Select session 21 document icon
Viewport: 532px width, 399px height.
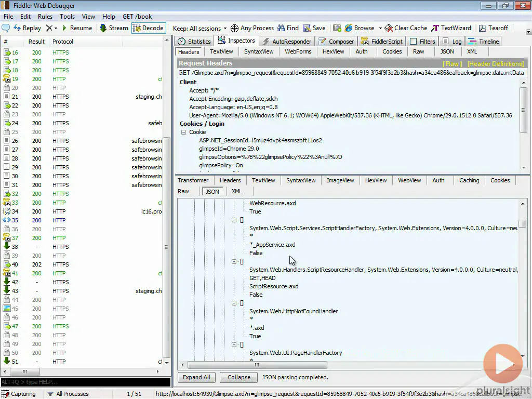tap(6, 97)
